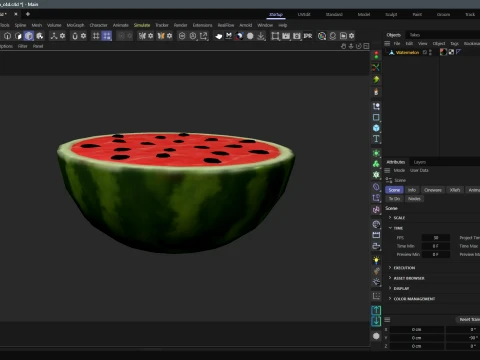480x360 pixels.
Task: Open the Simulate menu
Action: [142, 25]
